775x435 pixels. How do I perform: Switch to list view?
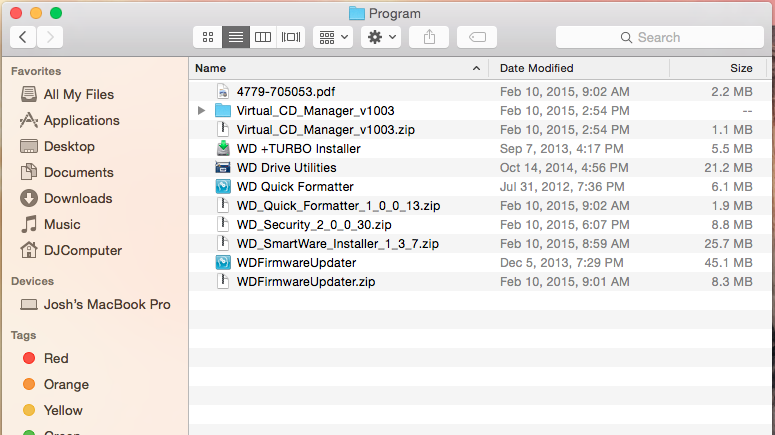pos(236,37)
